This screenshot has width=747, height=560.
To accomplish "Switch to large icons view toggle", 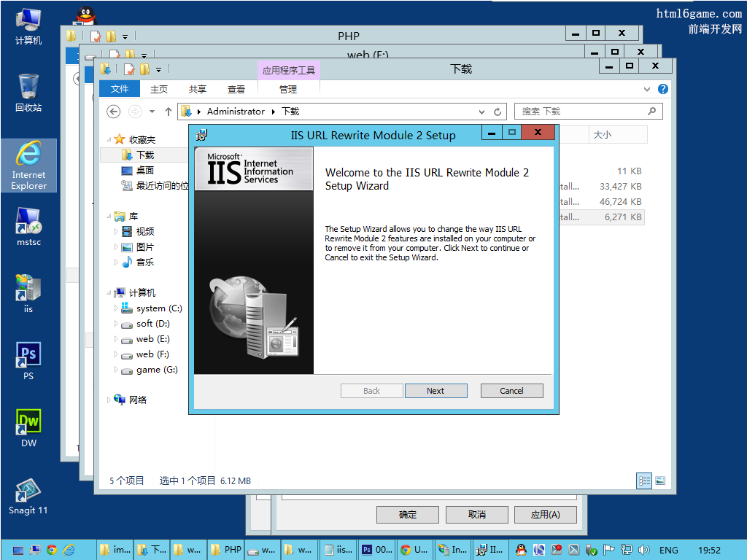I will pos(660,481).
